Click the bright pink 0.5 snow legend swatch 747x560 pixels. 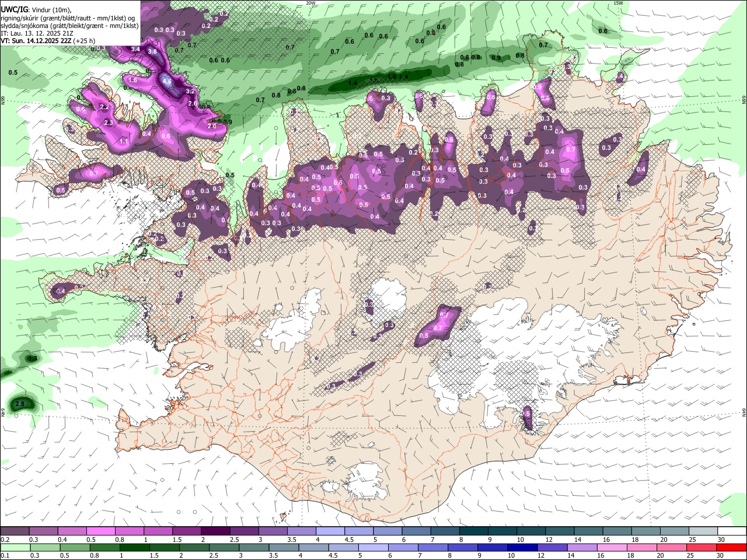click(x=100, y=531)
